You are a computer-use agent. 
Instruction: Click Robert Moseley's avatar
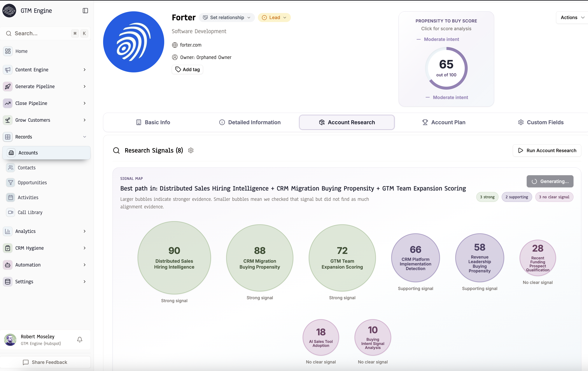click(x=10, y=340)
